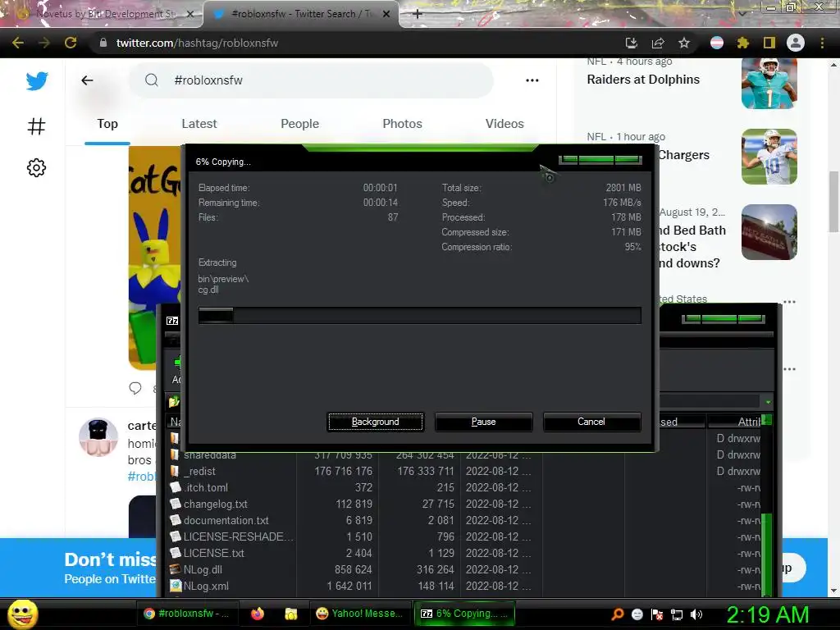The height and width of the screenshot is (630, 840).
Task: Click the Chargers player thumbnail
Action: (769, 157)
